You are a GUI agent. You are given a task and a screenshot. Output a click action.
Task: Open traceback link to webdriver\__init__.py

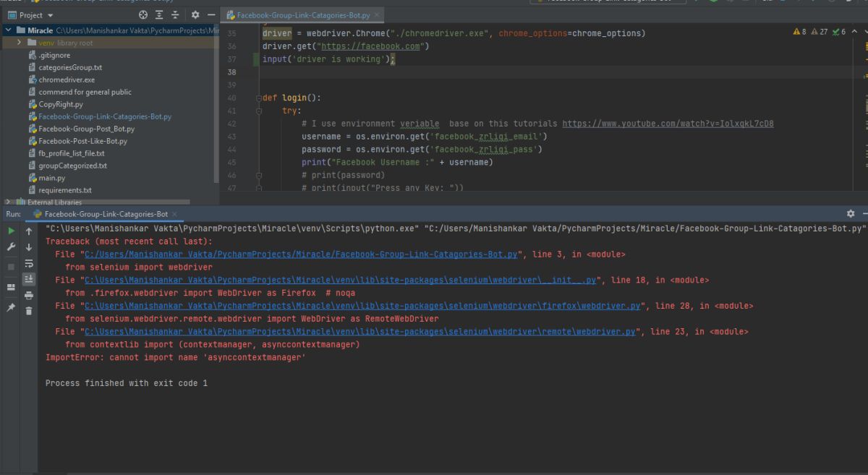tap(340, 281)
